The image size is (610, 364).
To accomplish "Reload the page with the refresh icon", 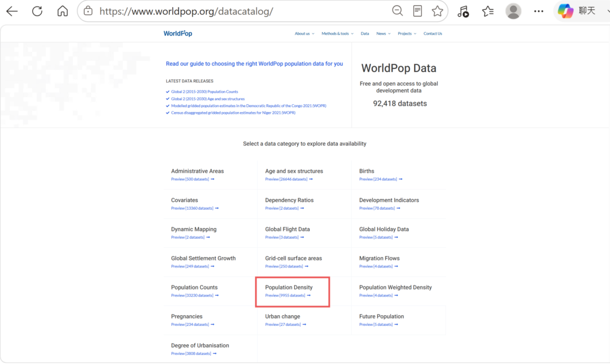I will click(38, 11).
